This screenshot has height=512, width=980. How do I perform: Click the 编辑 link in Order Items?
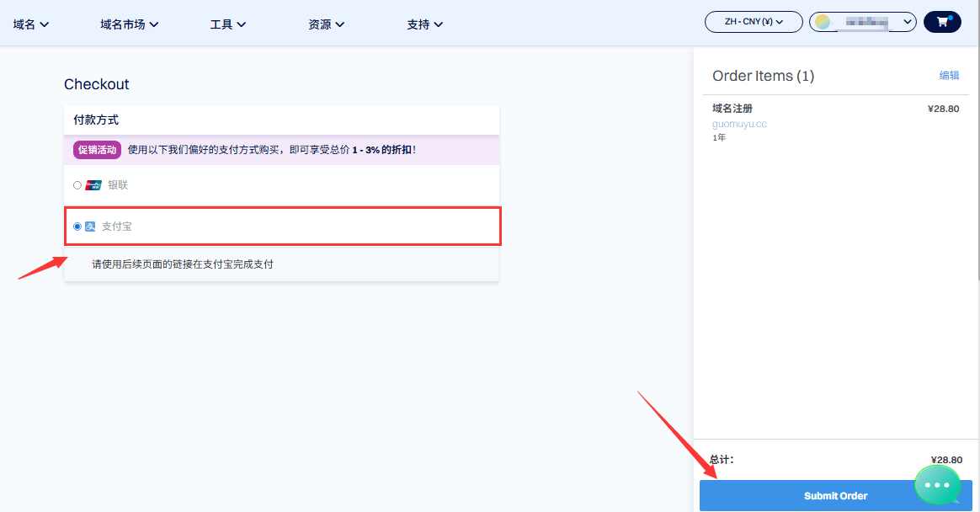(949, 76)
